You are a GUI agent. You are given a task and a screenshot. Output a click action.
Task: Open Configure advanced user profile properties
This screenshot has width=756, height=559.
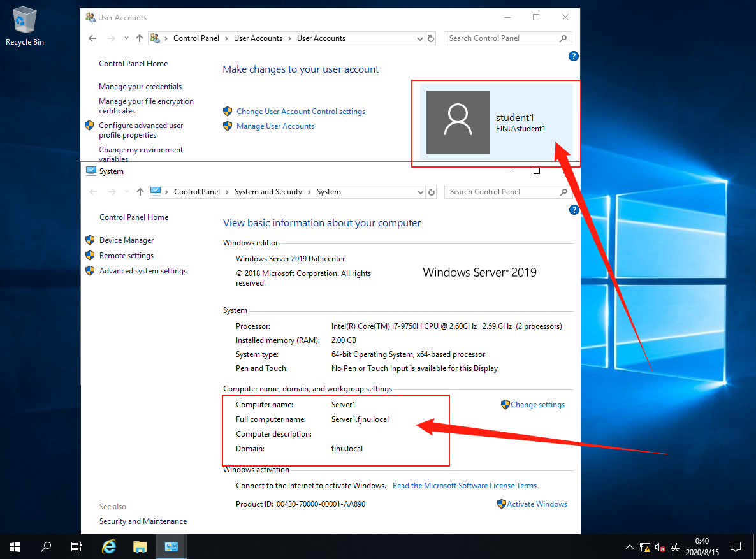[x=141, y=130]
